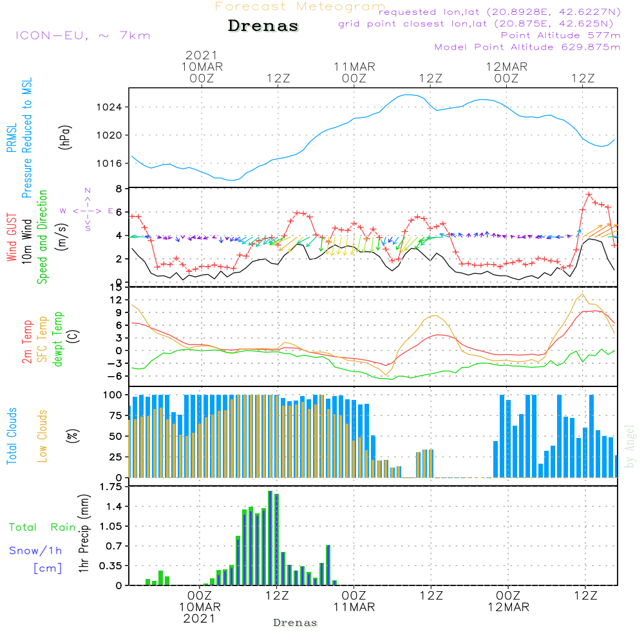Click the '(C)' temperature unit label
The height and width of the screenshot is (644, 644).
73,336
